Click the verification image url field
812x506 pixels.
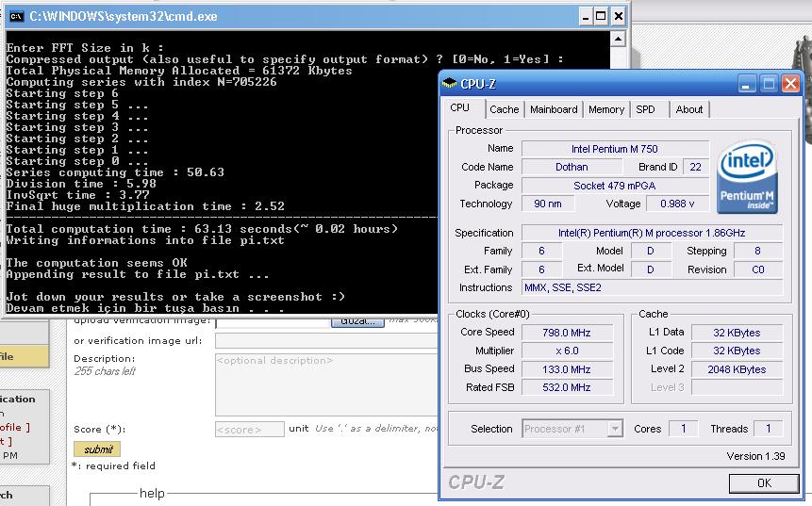[326, 340]
